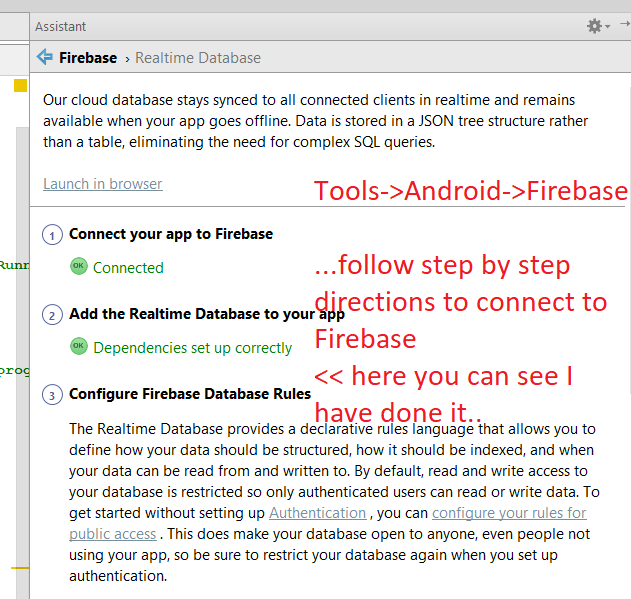Click the Assistant panel title tab
The image size is (631, 599).
[61, 27]
